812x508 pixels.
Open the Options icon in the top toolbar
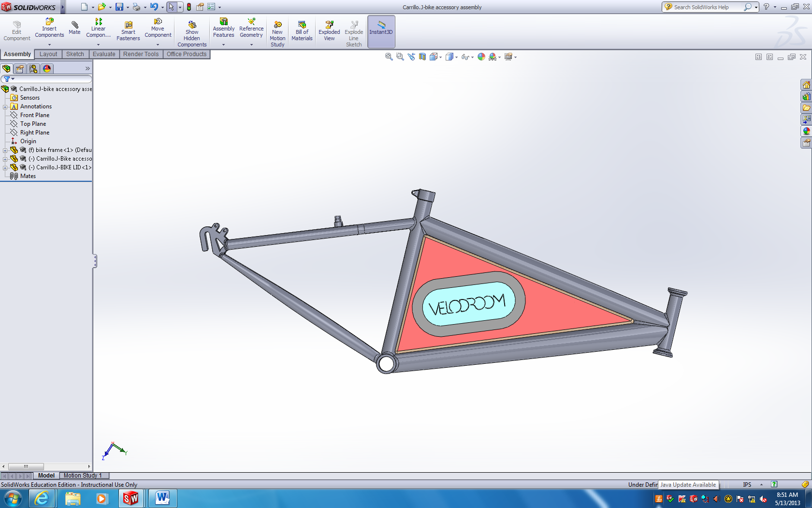[x=211, y=7]
